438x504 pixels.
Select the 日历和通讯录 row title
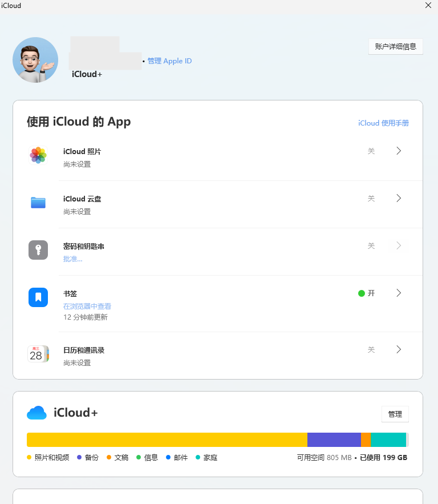[84, 350]
